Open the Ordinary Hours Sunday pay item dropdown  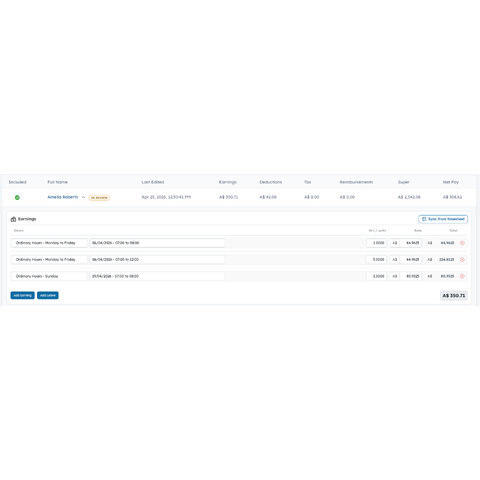49,276
